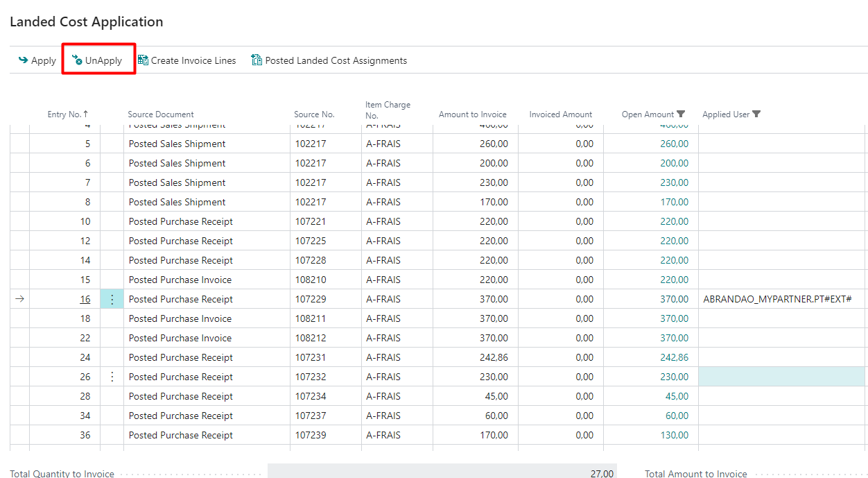Click the UnApply action icon

click(x=77, y=60)
